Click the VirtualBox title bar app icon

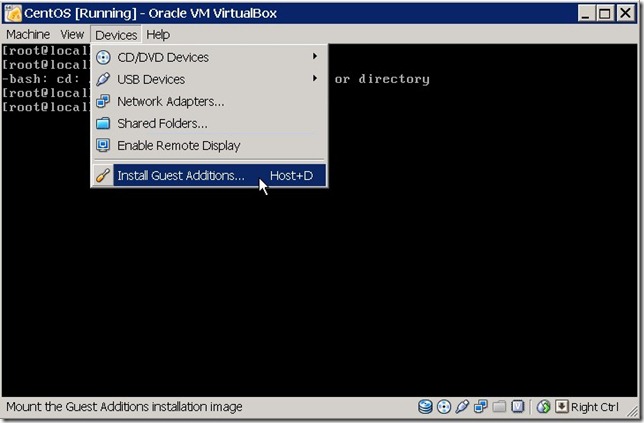click(x=12, y=13)
